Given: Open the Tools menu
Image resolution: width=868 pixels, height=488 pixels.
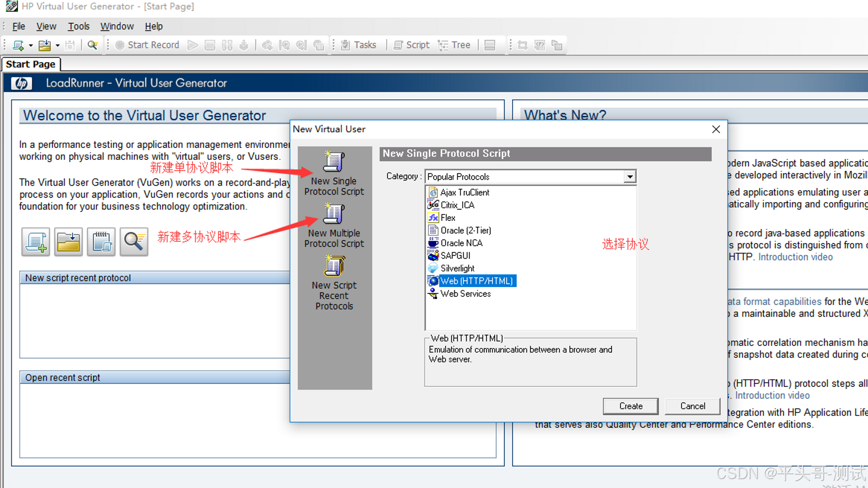Looking at the screenshot, I should 78,26.
